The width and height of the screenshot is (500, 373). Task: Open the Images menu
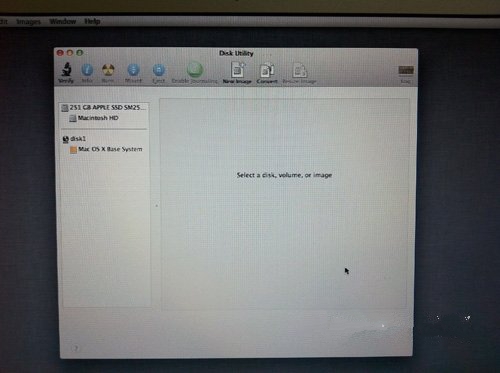29,22
